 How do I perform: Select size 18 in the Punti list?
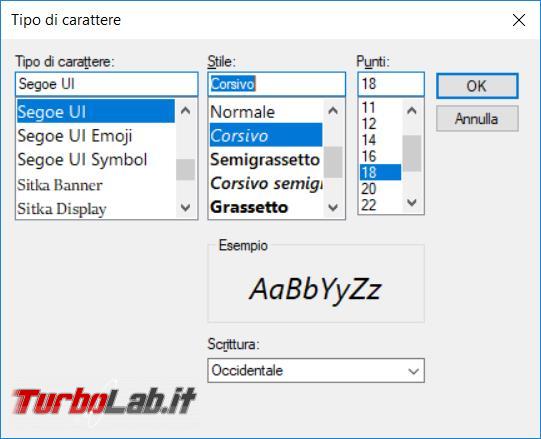click(380, 172)
